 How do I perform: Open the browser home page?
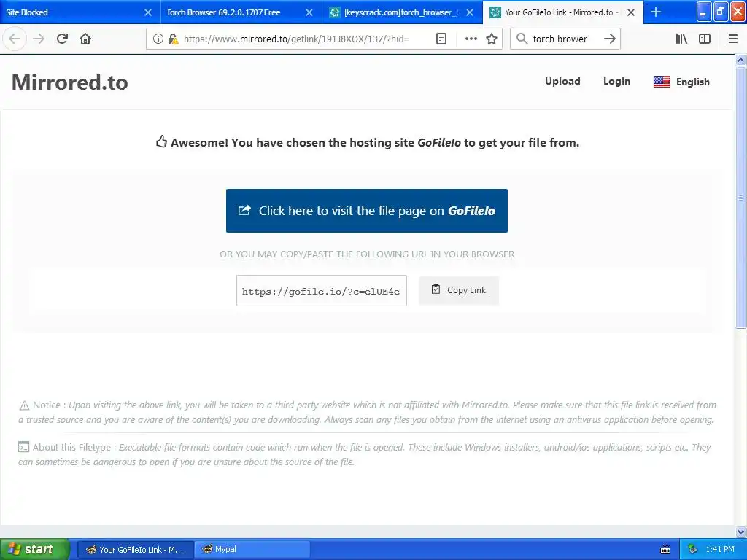pyautogui.click(x=85, y=39)
